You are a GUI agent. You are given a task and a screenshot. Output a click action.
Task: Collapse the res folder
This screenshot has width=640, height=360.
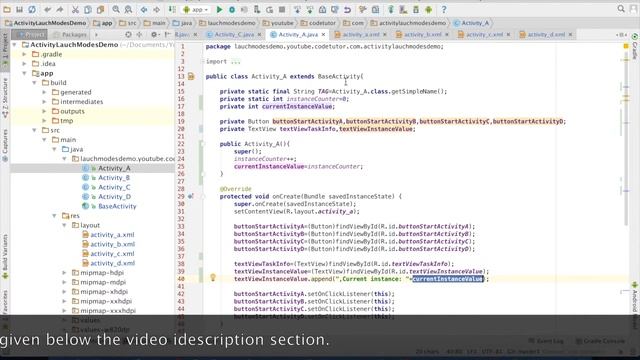54,216
